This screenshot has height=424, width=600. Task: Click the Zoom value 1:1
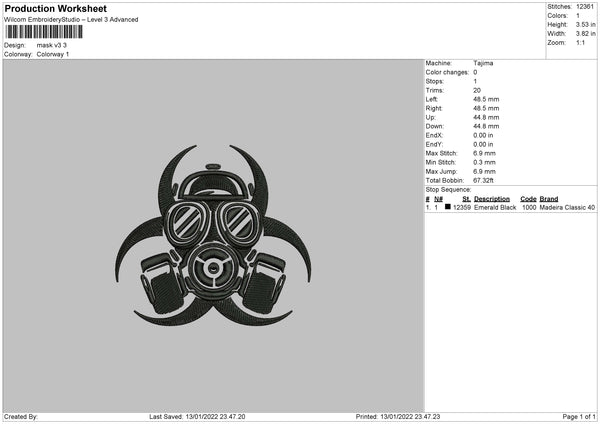580,42
